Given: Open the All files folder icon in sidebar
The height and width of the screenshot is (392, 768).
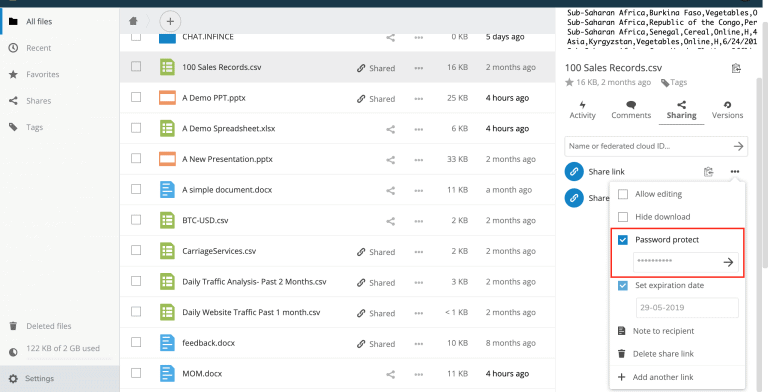Looking at the screenshot, I should click(13, 22).
